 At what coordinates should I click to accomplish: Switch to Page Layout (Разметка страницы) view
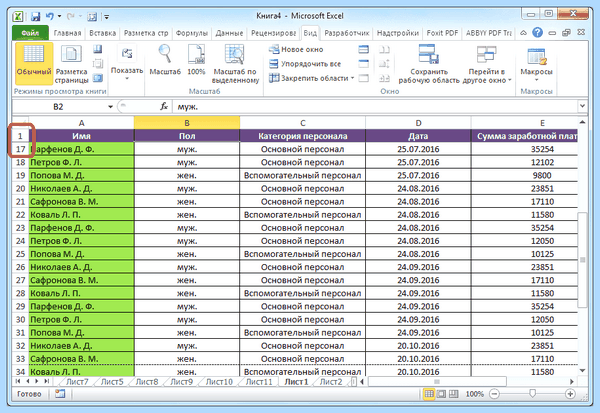pyautogui.click(x=71, y=64)
